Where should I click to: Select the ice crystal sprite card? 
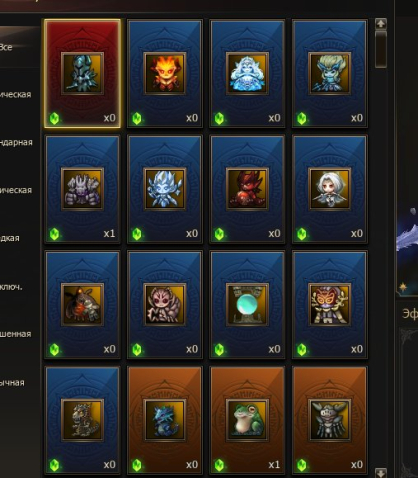pyautogui.click(x=165, y=189)
